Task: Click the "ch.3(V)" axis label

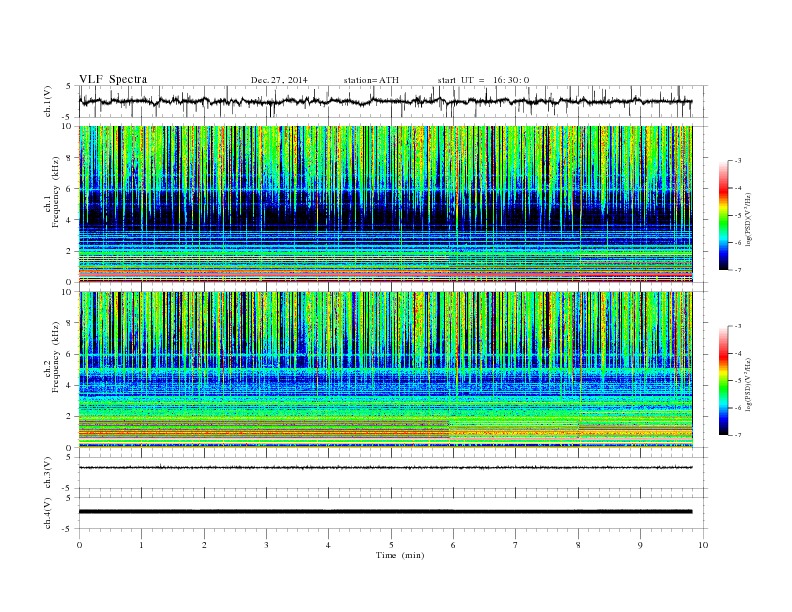Action: tap(48, 473)
